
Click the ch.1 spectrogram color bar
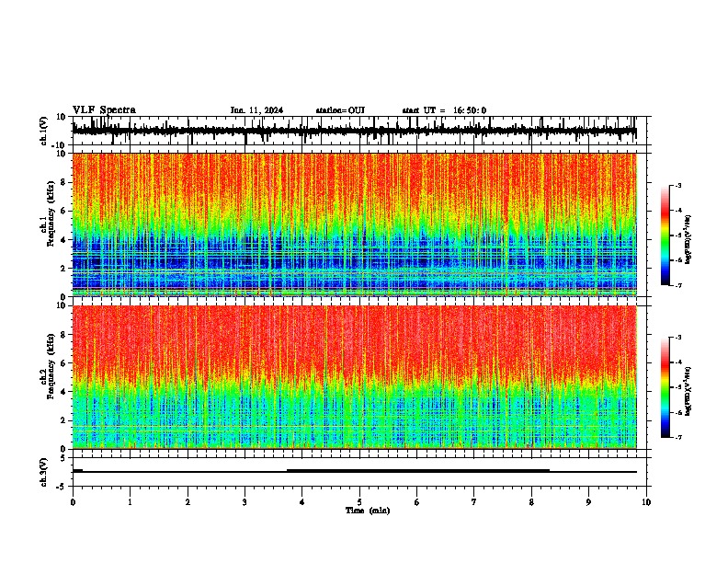tap(665, 236)
